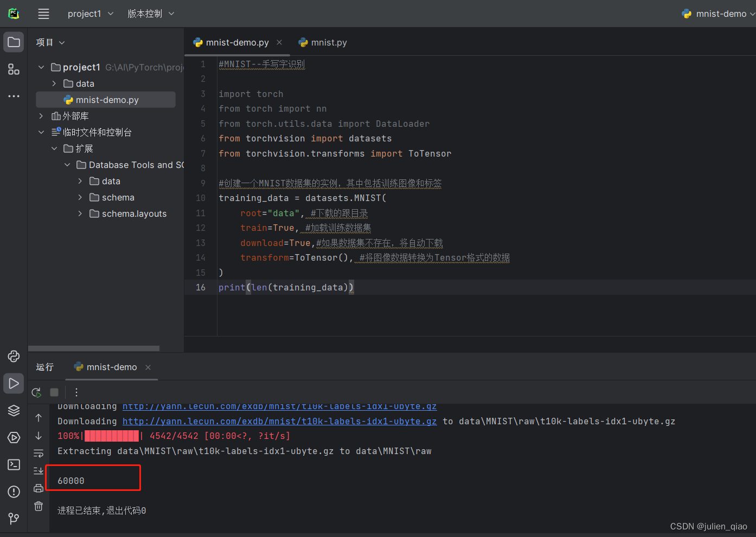Expand the schema.layouts folder
Image resolution: width=756 pixels, height=537 pixels.
click(80, 213)
